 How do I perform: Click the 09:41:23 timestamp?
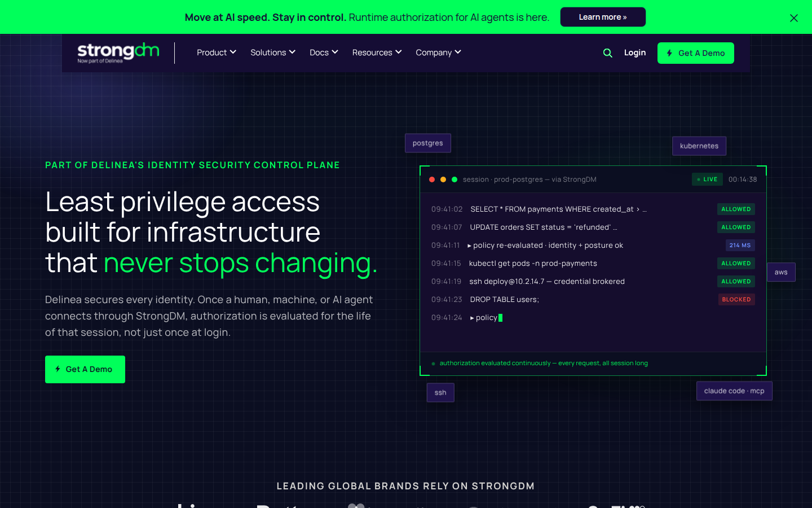click(447, 300)
